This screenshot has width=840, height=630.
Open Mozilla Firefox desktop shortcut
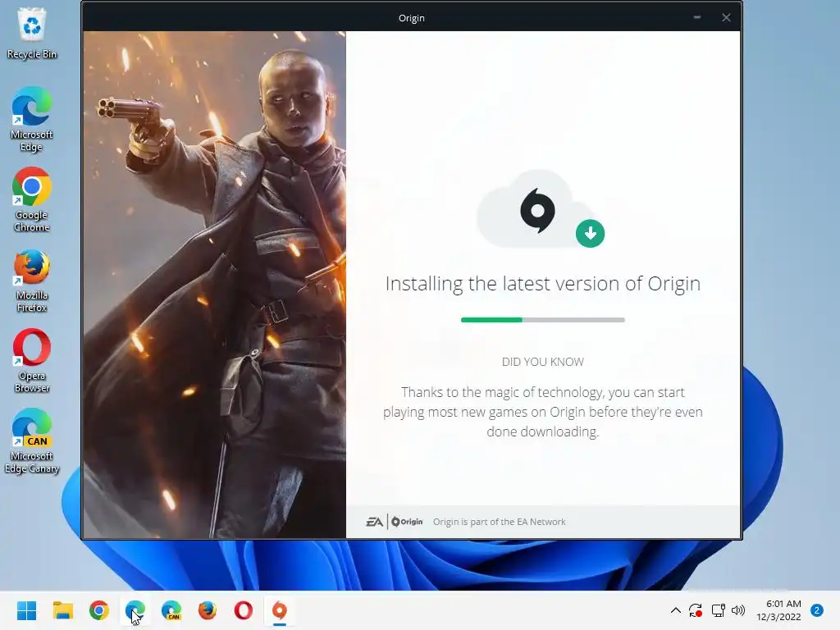click(x=32, y=280)
